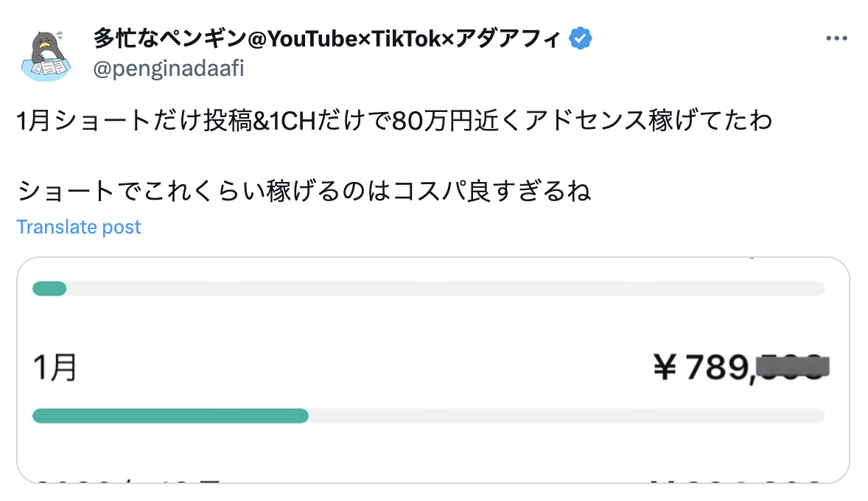
Task: Click the ¥ yen symbol before 789
Action: click(665, 367)
